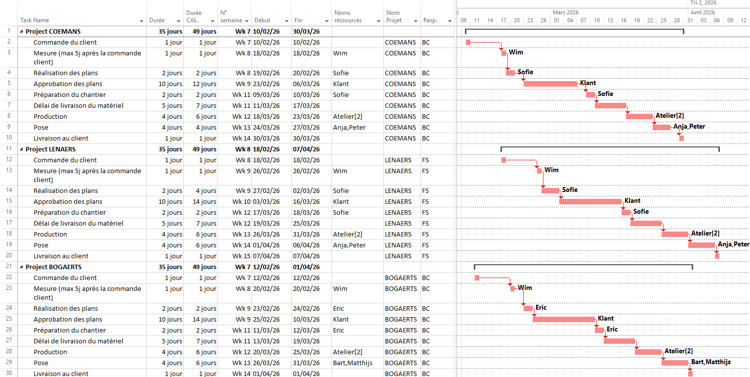The height and width of the screenshot is (377, 750).
Task: Open the N° semaine column dropdown
Action: tap(246, 21)
